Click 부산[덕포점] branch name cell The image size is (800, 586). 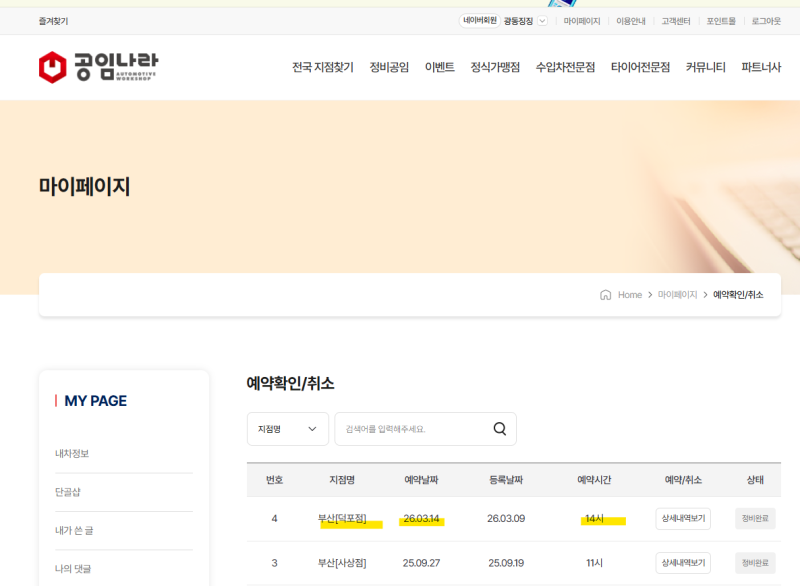coord(342,518)
